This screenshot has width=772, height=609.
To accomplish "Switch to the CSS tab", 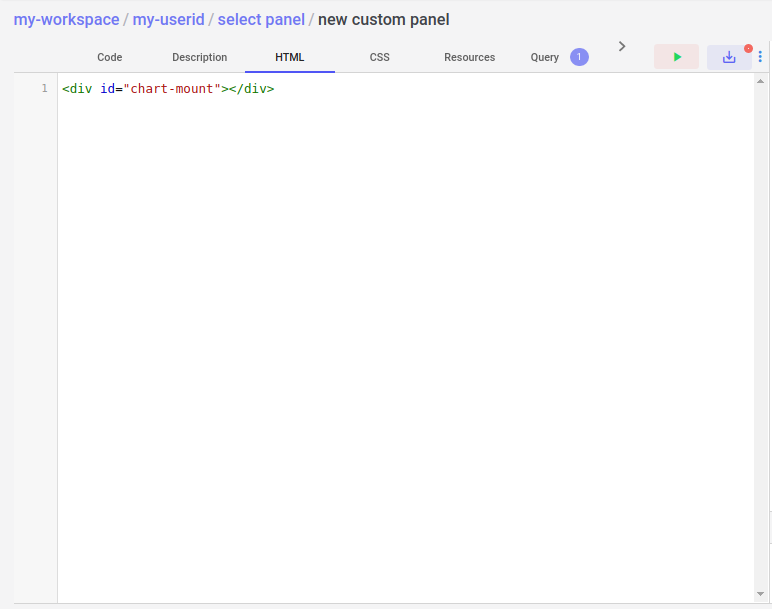I will point(379,57).
